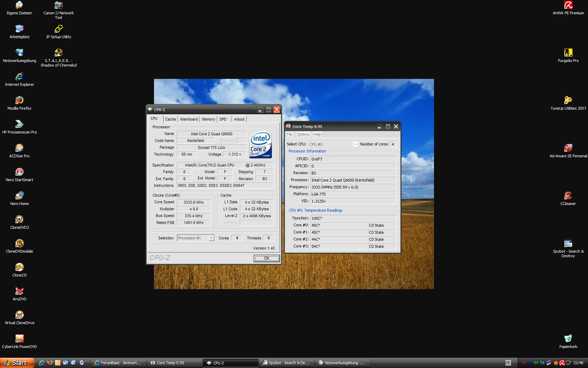
Task: Select the Canon IJ Network Tool icon
Action: [58, 5]
